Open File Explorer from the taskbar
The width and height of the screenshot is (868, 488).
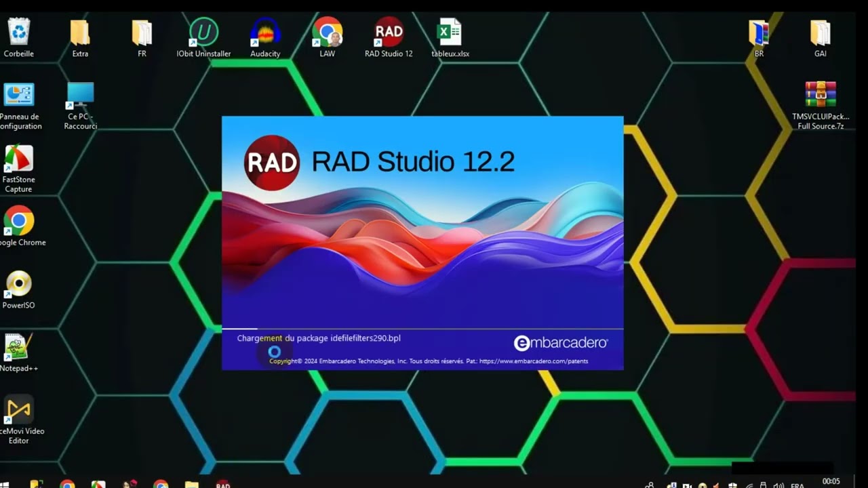(x=192, y=484)
